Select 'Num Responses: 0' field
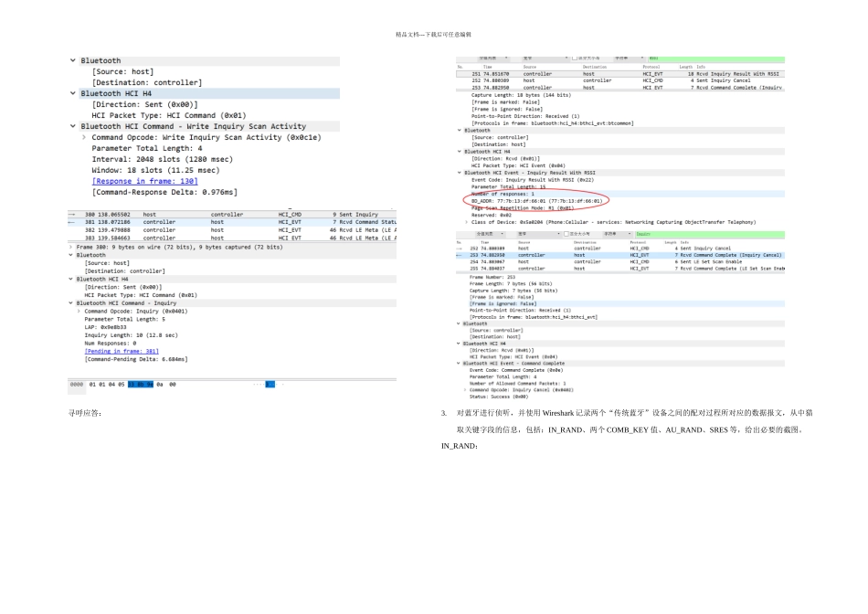 click(111, 344)
